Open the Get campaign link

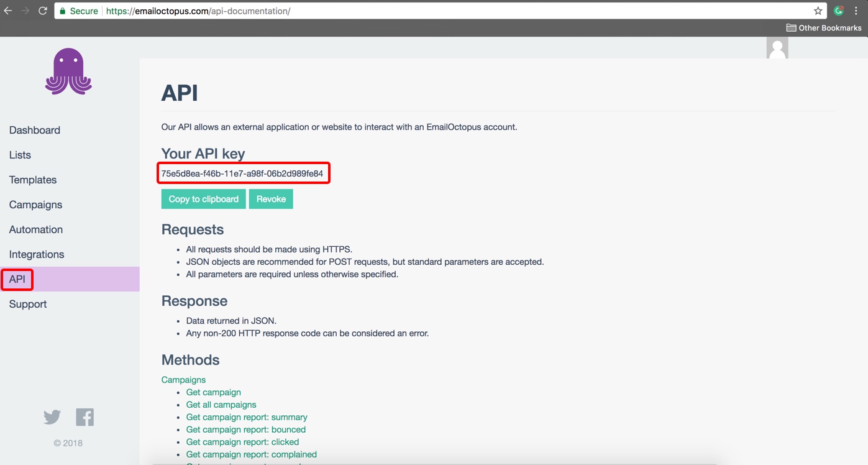pyautogui.click(x=214, y=392)
